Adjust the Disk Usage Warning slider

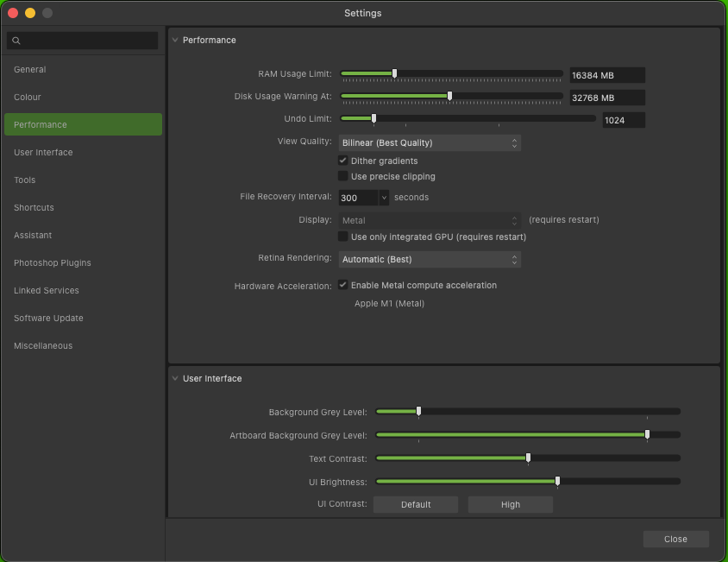(x=449, y=96)
